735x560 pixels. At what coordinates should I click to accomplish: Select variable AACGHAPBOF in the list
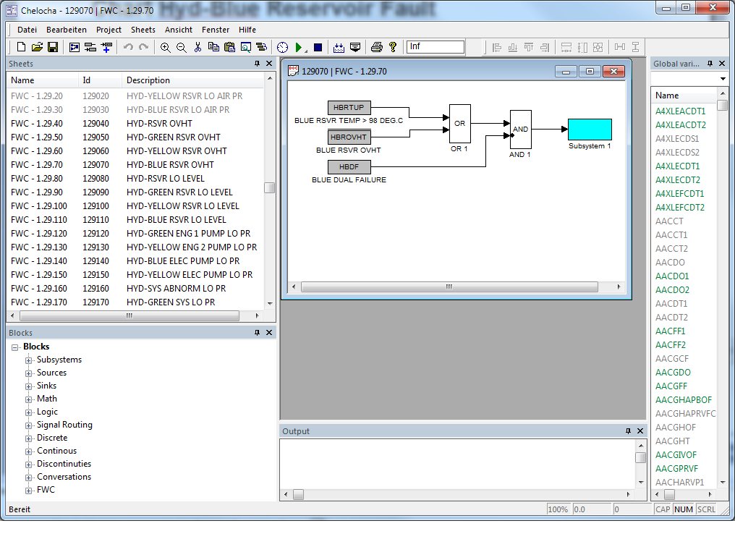click(684, 399)
